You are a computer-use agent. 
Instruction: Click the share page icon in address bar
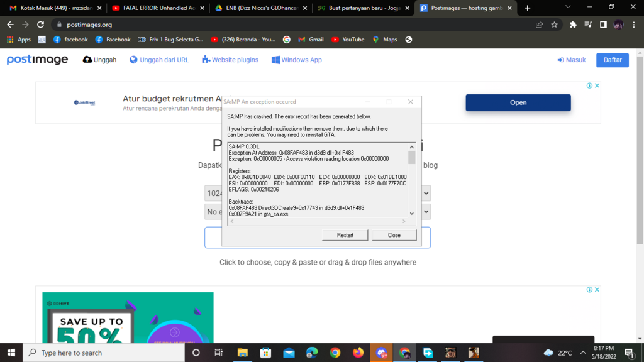(539, 25)
